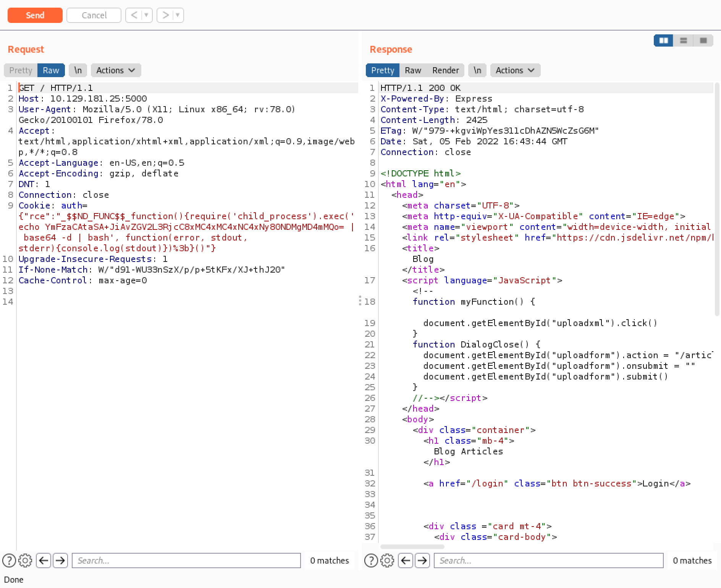Viewport: 721px width, 588px height.
Task: Click the Upgrade-Insecure-Requests header line
Action: pos(93,259)
